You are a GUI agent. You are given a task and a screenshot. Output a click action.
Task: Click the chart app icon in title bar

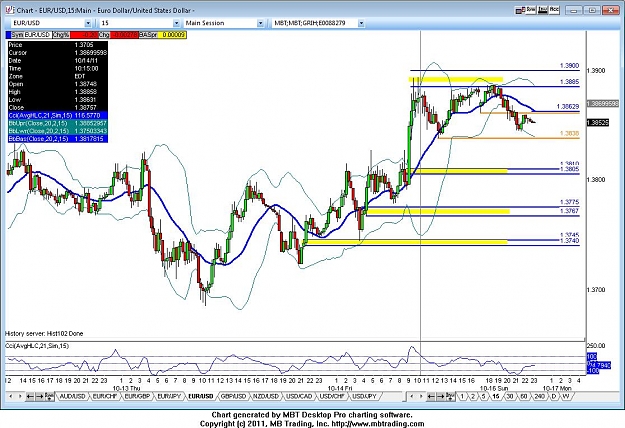click(x=10, y=10)
